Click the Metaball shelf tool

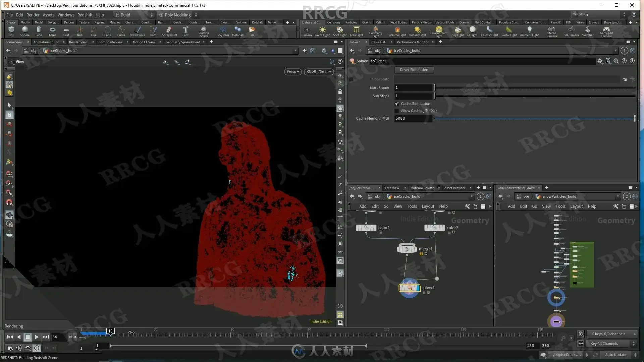coord(237,31)
